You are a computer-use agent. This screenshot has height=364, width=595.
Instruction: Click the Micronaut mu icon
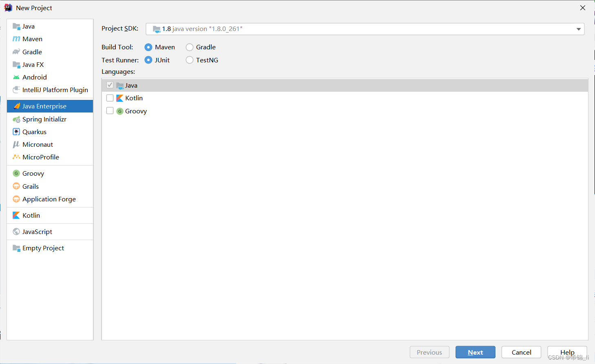(x=16, y=144)
